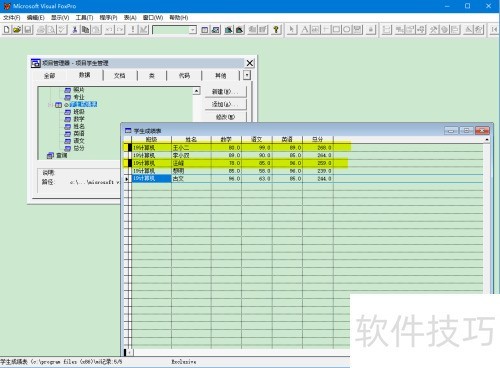This screenshot has width=500, height=368.
Task: Click the Open folder toolbar icon
Action: point(17,30)
